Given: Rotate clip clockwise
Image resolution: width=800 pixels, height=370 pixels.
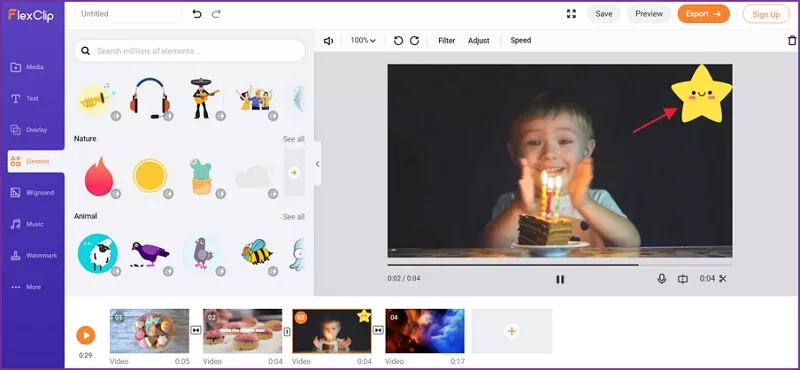Looking at the screenshot, I should click(414, 41).
